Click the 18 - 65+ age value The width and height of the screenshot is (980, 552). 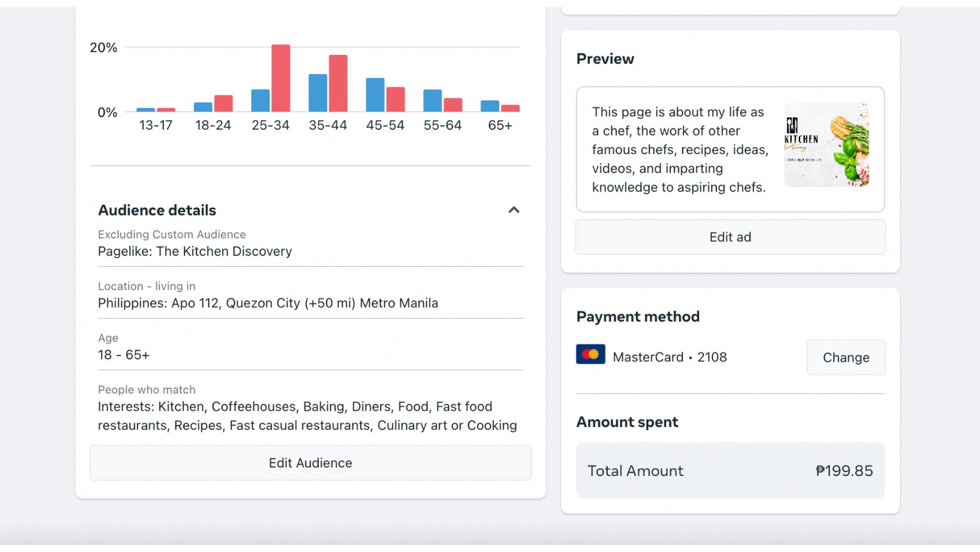[x=124, y=355]
